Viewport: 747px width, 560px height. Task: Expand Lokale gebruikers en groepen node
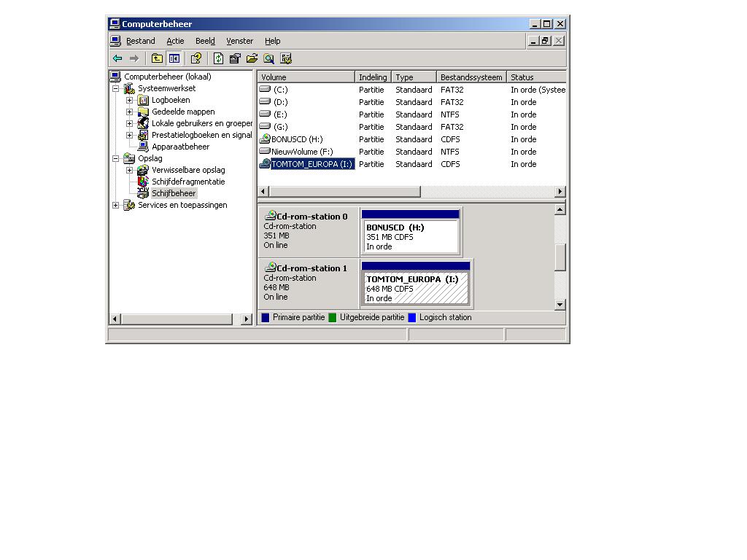click(129, 123)
